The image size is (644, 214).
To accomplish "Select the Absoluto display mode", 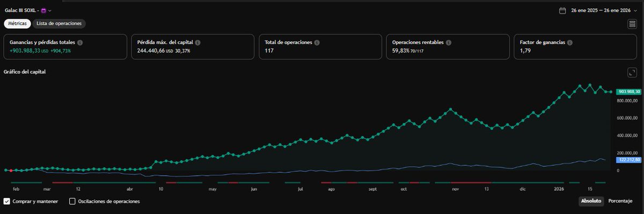I will point(591,201).
